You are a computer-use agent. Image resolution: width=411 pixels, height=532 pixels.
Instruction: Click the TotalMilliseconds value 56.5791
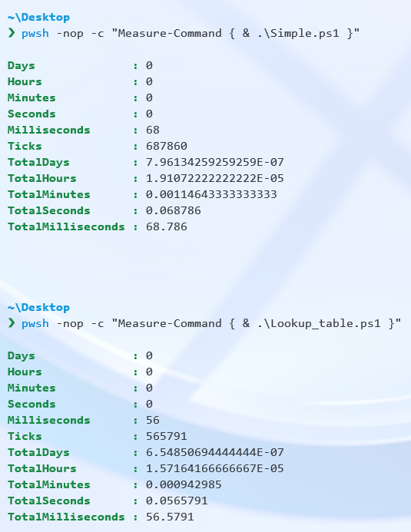click(170, 517)
